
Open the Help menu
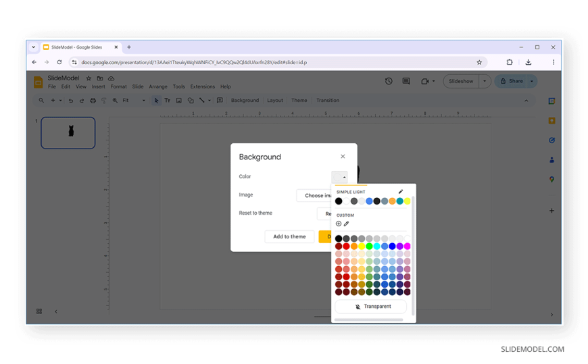pos(225,86)
